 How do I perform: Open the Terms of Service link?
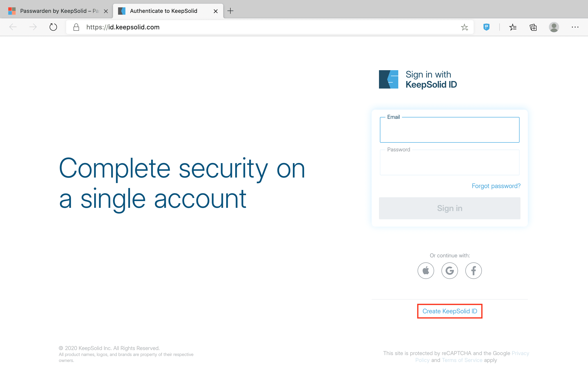coord(462,360)
